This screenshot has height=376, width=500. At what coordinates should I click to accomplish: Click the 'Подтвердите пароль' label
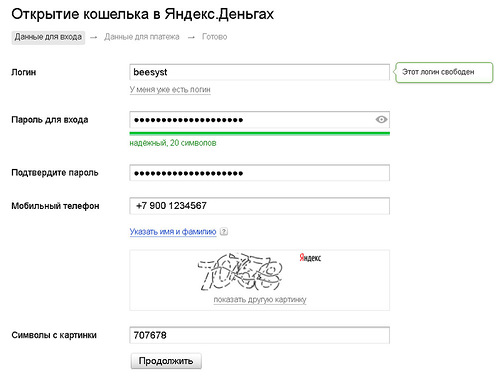pos(55,173)
